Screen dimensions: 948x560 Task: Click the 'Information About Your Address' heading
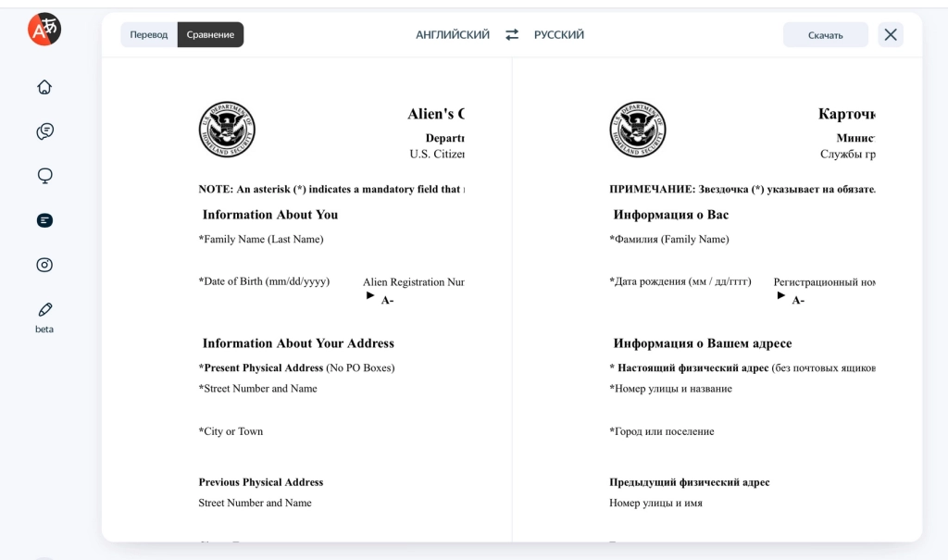(x=298, y=343)
